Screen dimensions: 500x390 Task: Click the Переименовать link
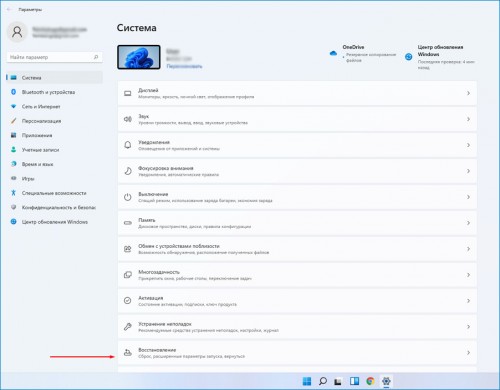click(184, 66)
